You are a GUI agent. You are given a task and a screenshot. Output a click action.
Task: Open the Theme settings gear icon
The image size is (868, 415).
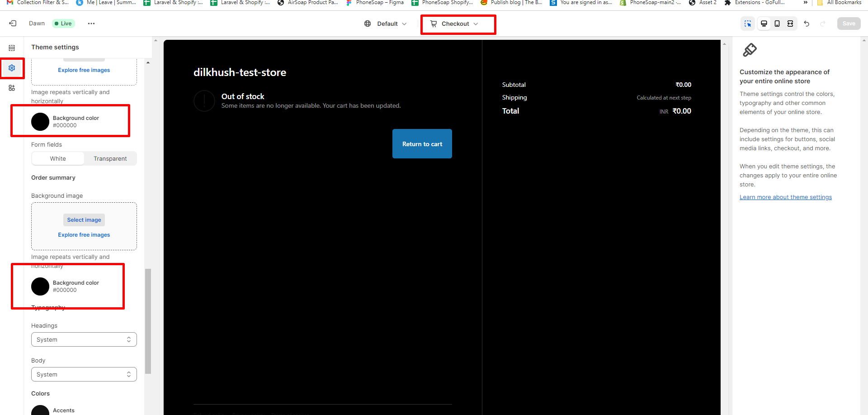click(x=12, y=68)
